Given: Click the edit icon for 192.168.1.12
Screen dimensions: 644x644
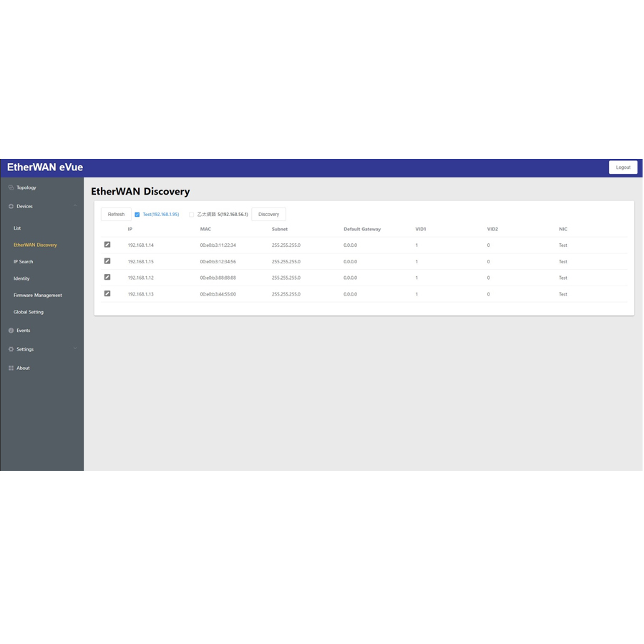Looking at the screenshot, I should pyautogui.click(x=107, y=277).
